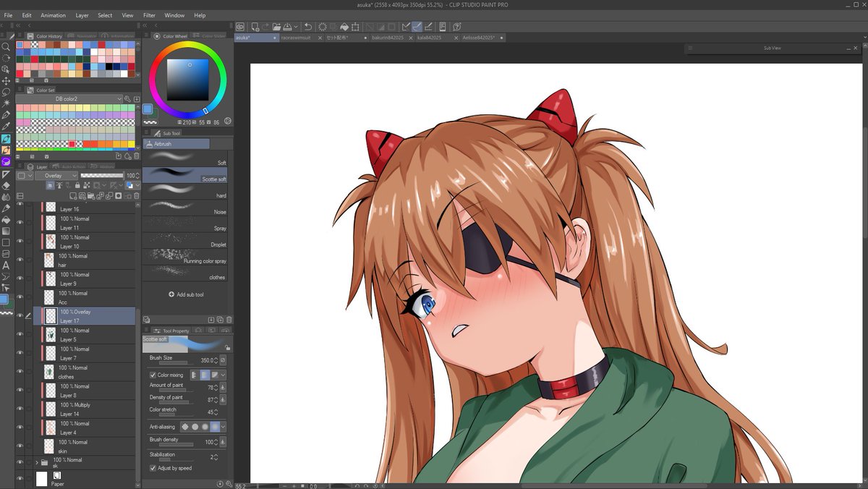This screenshot has height=489, width=868.
Task: Delete sub tool via trash icon
Action: pos(229,320)
